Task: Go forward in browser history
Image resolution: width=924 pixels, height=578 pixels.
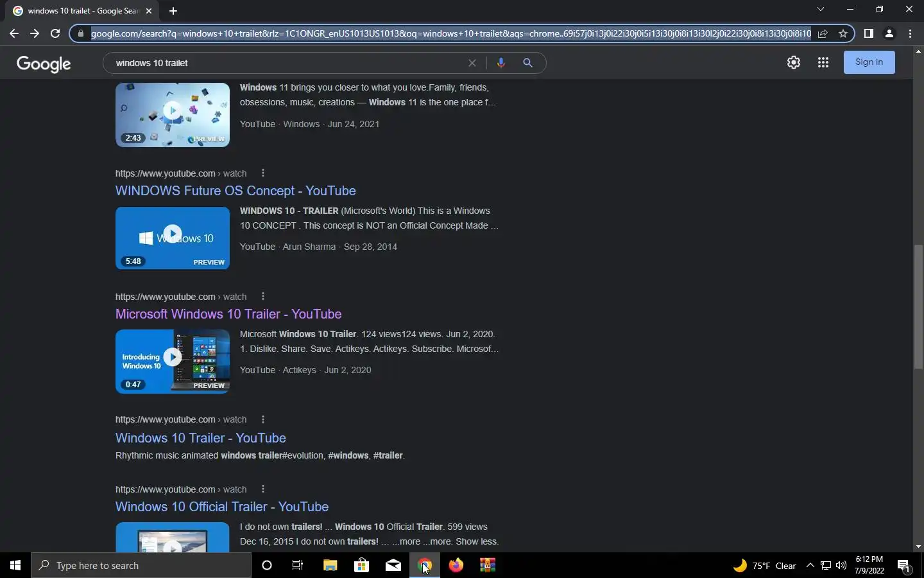Action: [35, 33]
